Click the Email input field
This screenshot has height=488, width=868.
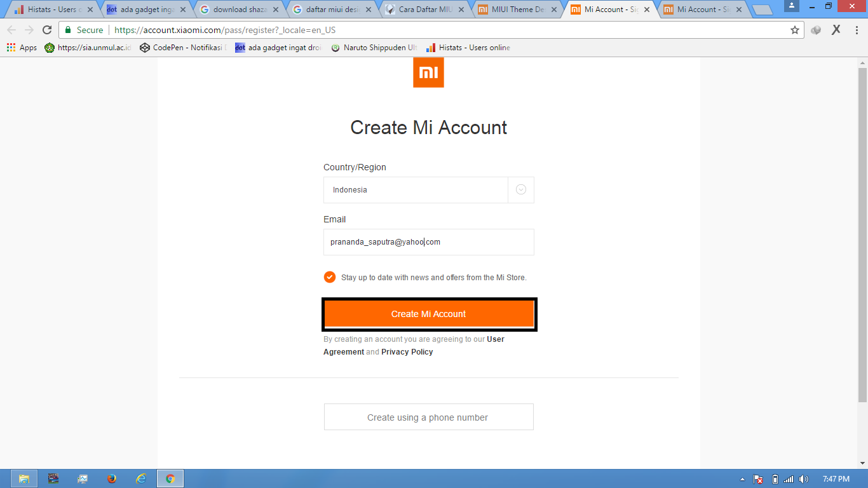tap(429, 242)
